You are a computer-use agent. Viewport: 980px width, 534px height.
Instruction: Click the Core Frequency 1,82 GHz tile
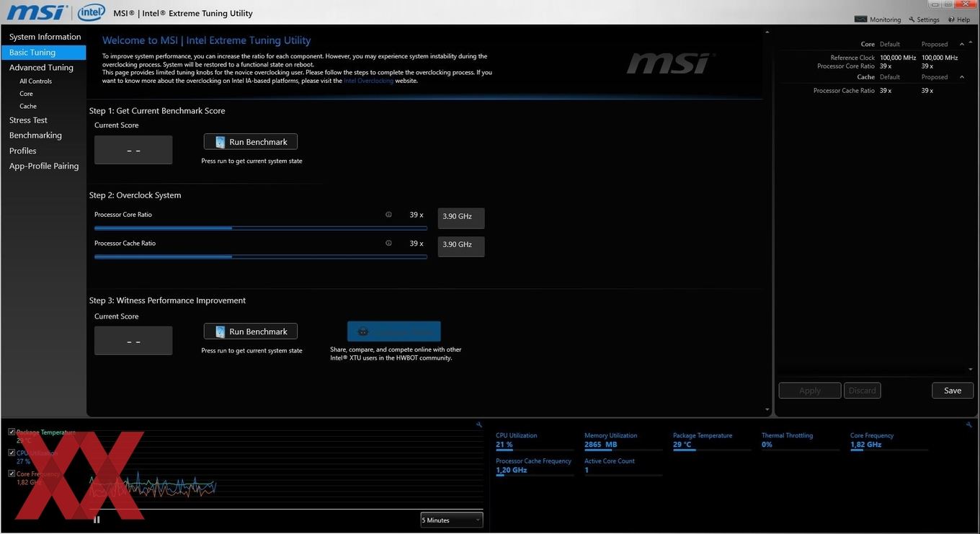[x=888, y=441]
